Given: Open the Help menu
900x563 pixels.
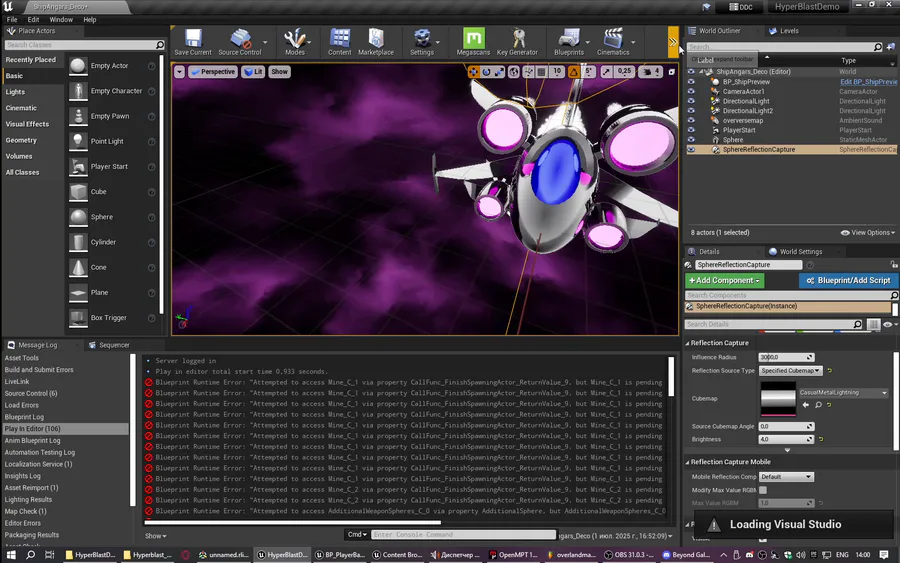Looking at the screenshot, I should click(x=90, y=20).
